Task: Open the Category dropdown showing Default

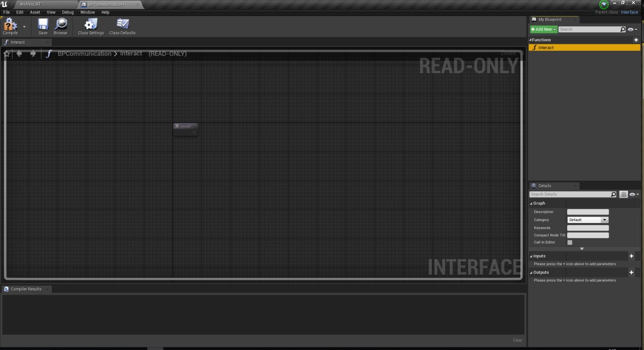Action: [588, 220]
